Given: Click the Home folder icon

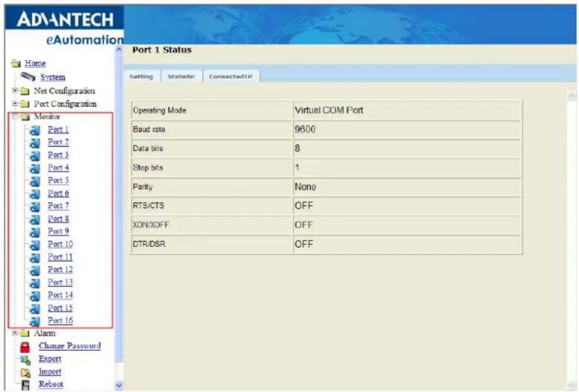Looking at the screenshot, I should click(16, 63).
